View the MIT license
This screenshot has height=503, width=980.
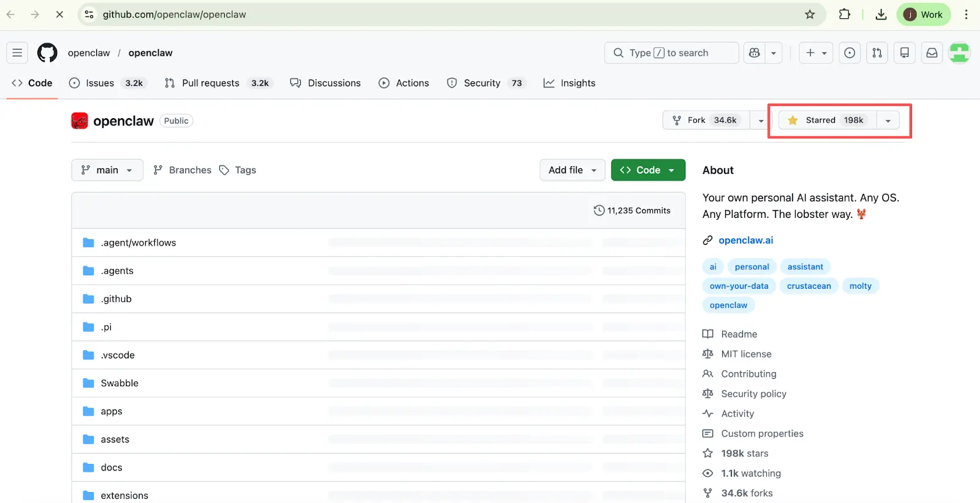coord(737,354)
